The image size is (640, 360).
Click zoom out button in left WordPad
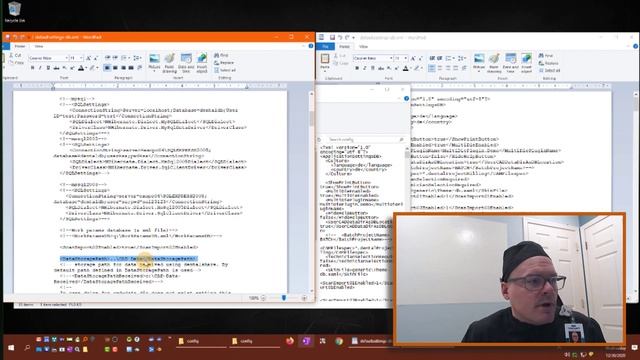[x=263, y=298]
